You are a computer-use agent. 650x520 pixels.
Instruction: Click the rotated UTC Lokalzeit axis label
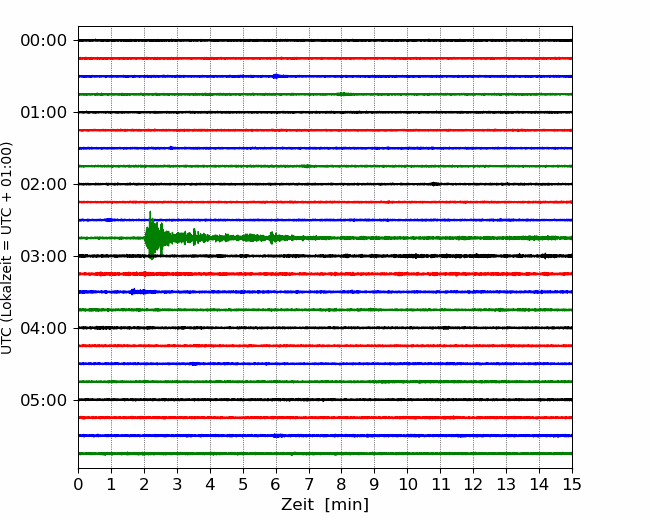coord(7,248)
